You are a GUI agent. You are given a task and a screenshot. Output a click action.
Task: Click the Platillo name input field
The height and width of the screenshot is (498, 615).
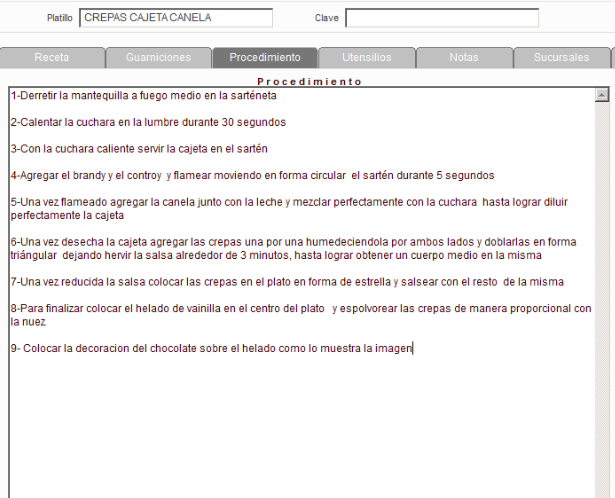coord(175,18)
